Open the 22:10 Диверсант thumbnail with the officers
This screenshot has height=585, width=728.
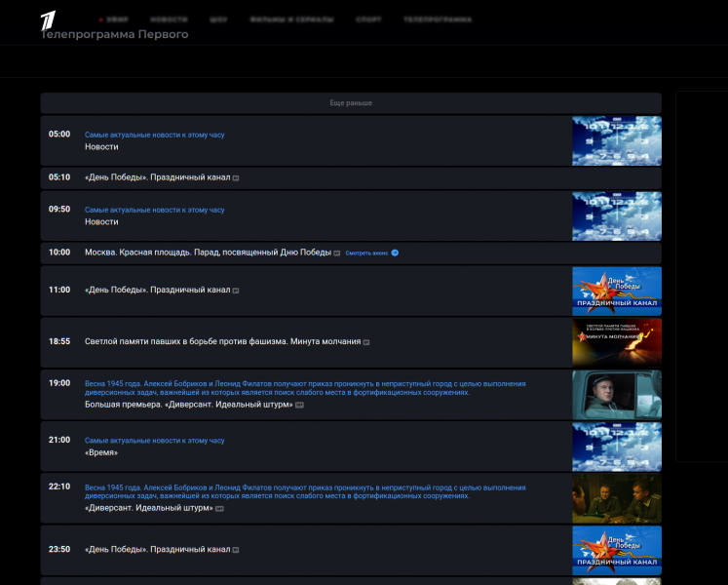(x=617, y=498)
